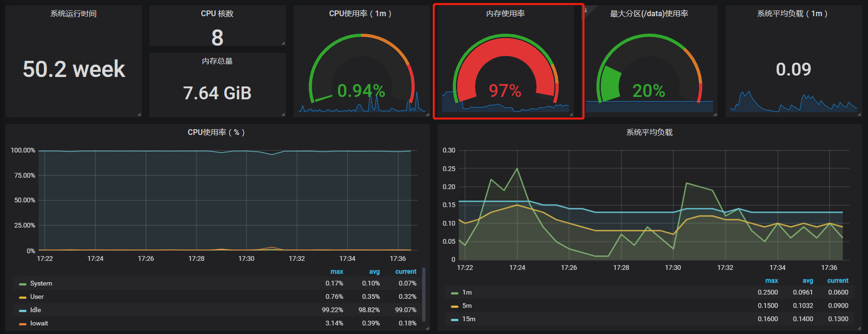Viewport: 868px width, 334px height.
Task: Toggle the 15m series in the load legend
Action: pos(469,319)
